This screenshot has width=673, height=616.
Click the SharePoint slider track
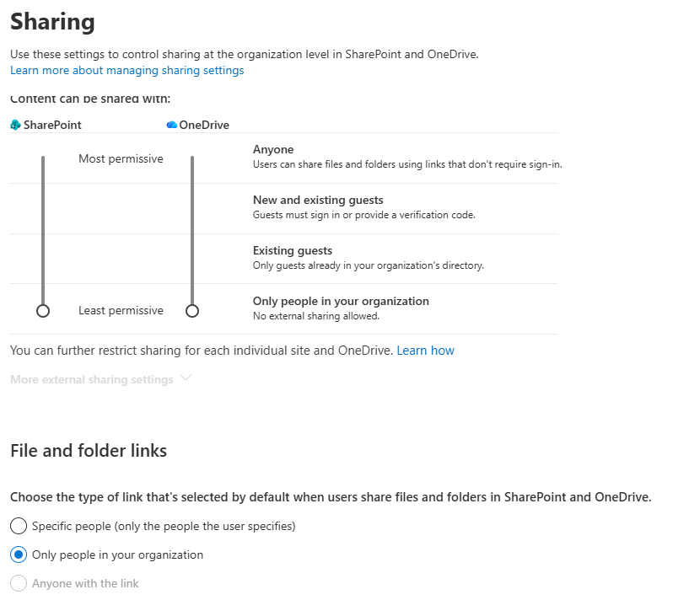point(43,228)
